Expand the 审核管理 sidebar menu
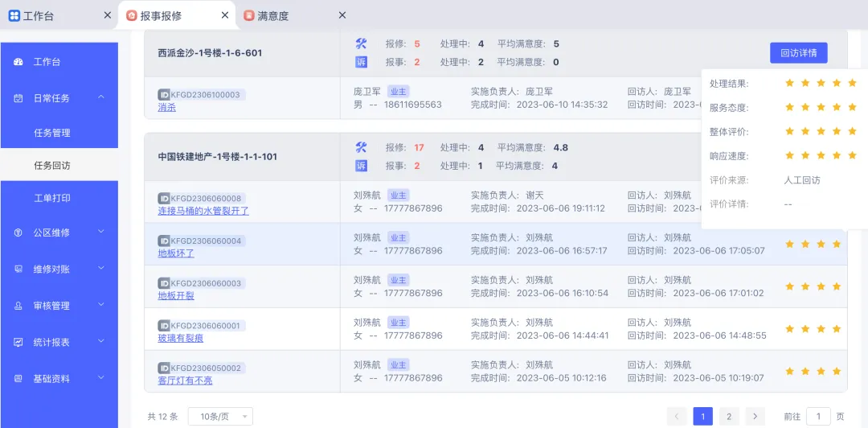The width and height of the screenshot is (868, 428). (101, 306)
